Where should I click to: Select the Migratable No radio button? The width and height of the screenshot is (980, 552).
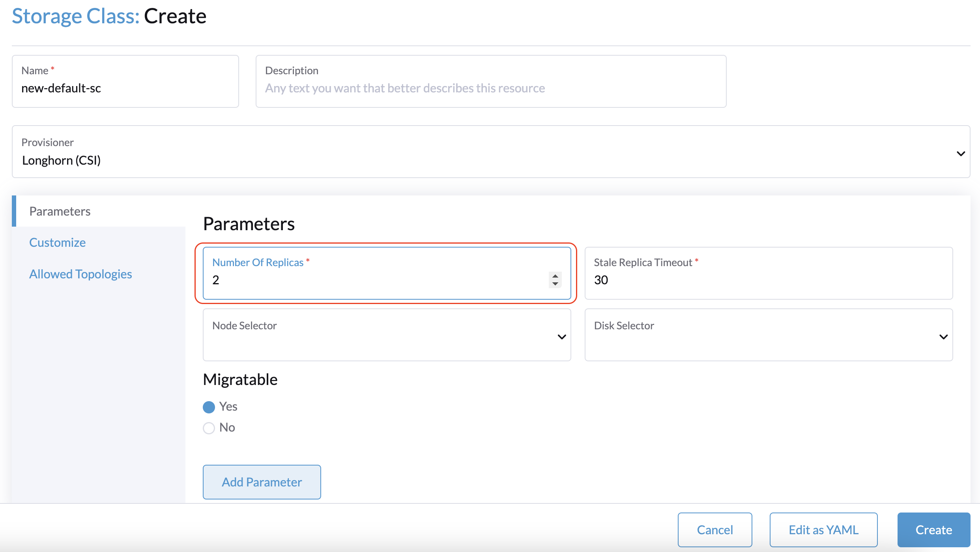(209, 427)
